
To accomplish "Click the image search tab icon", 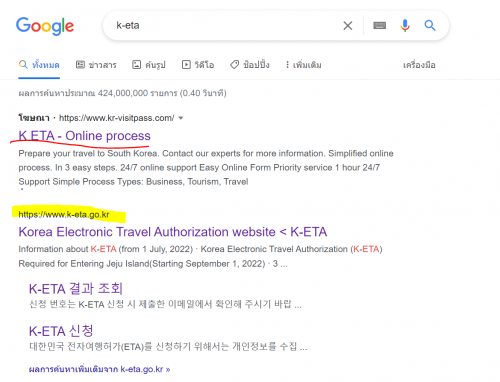I will (x=137, y=64).
